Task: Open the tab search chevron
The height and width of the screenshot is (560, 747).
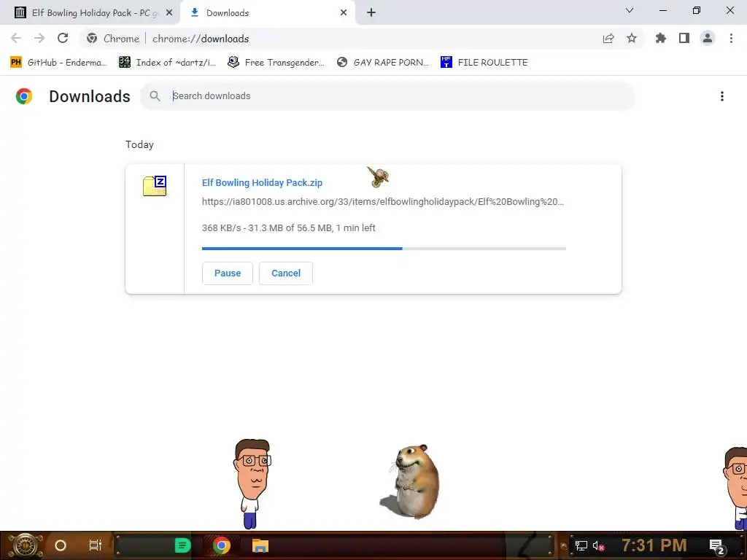Action: point(629,10)
